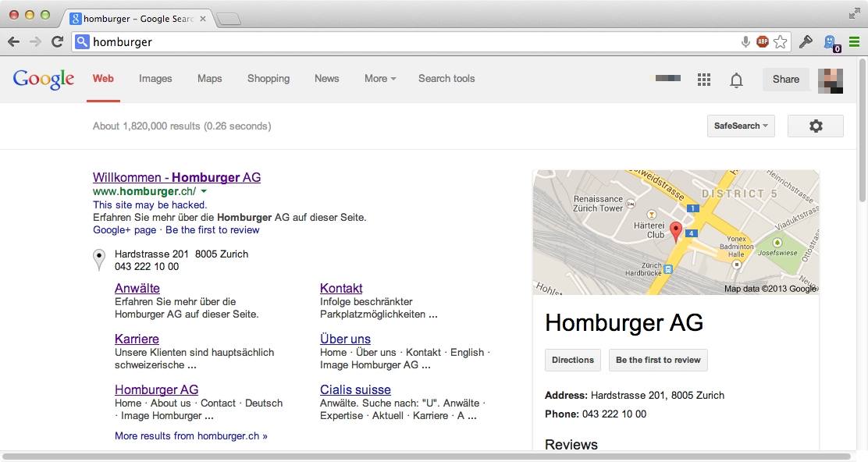
Task: Click the Share button
Action: [785, 79]
